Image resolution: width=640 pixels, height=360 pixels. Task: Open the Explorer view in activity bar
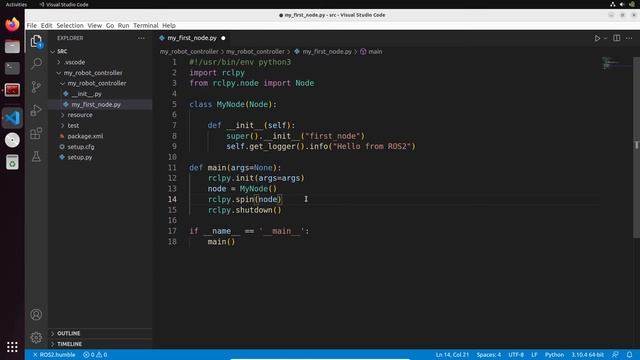[36, 42]
